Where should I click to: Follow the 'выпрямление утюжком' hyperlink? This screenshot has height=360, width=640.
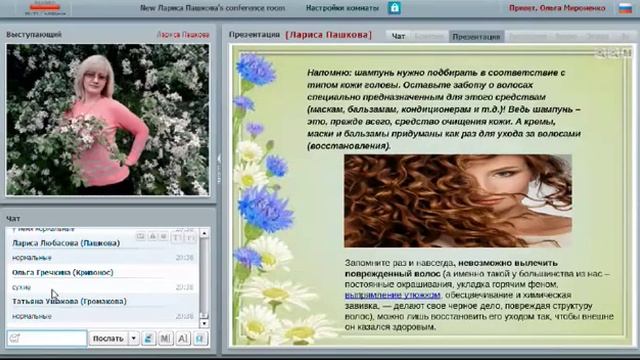[x=393, y=295]
